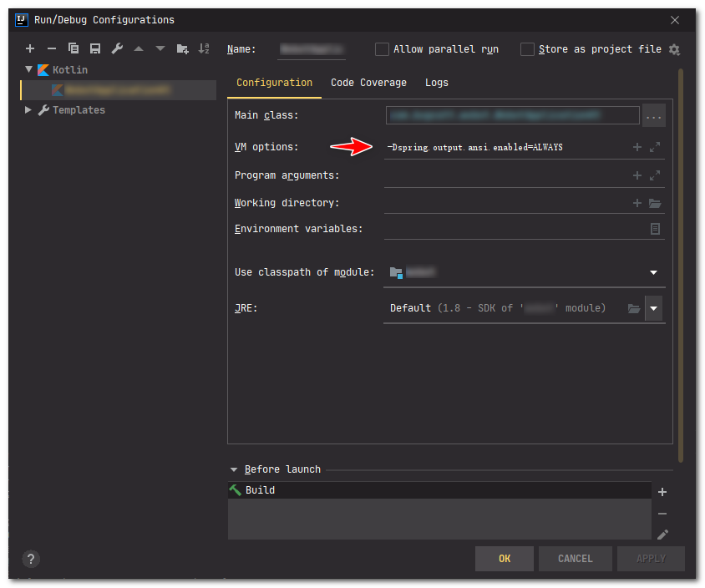Enable the Allow parallel run checkbox
This screenshot has height=588, width=705.
click(x=383, y=49)
